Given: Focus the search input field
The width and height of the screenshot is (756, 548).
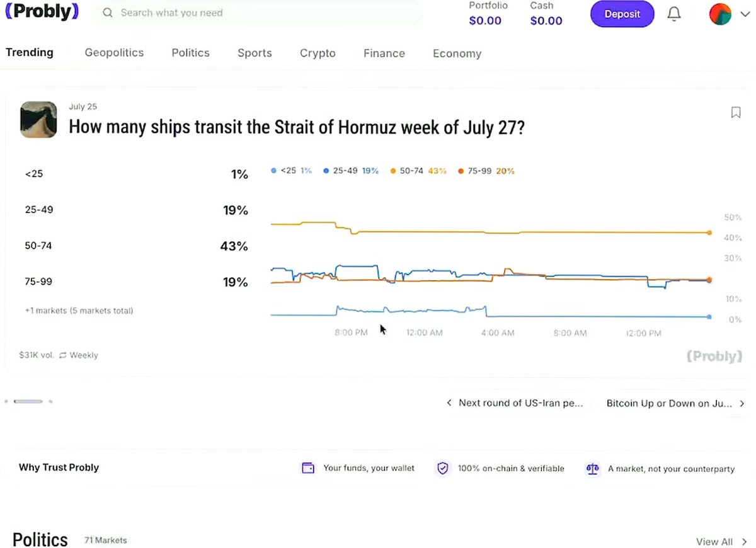Looking at the screenshot, I should pyautogui.click(x=258, y=13).
